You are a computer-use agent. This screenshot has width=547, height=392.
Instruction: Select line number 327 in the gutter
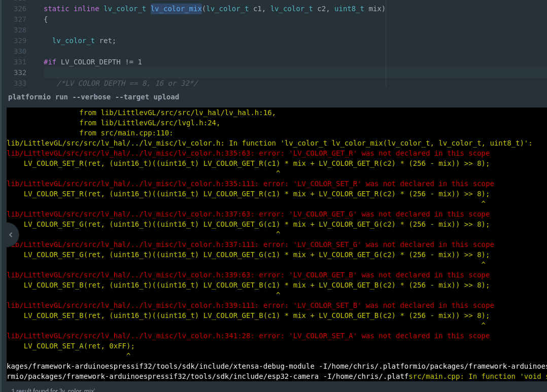click(x=20, y=20)
